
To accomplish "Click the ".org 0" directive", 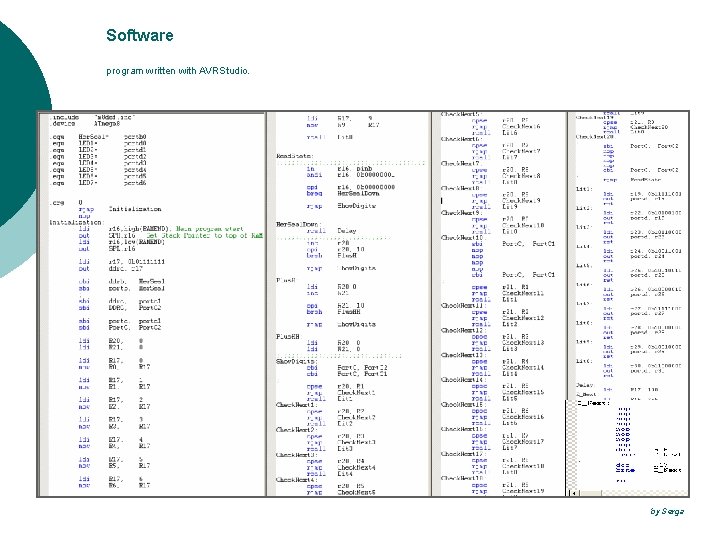I will [66, 202].
